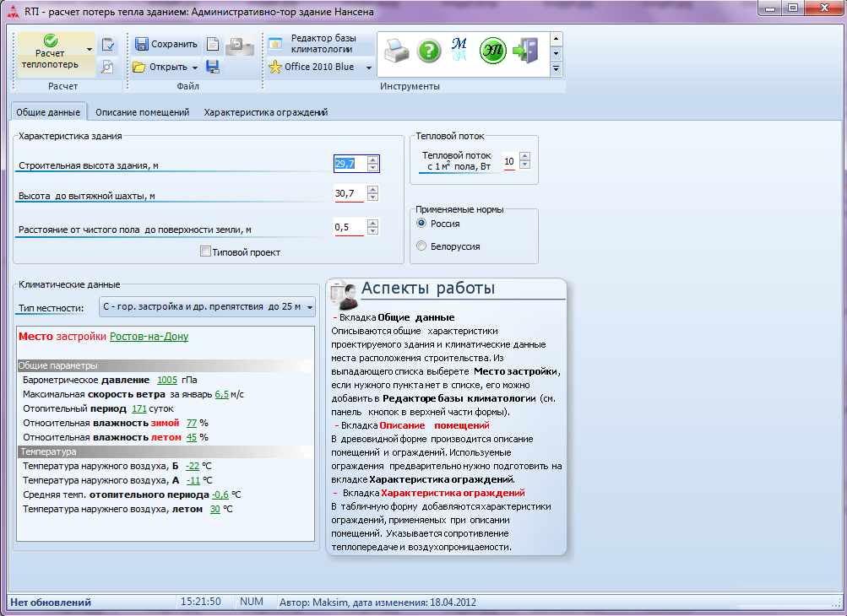Click the blue MN monogram icon
The height and width of the screenshot is (616, 847).
pyautogui.click(x=459, y=51)
